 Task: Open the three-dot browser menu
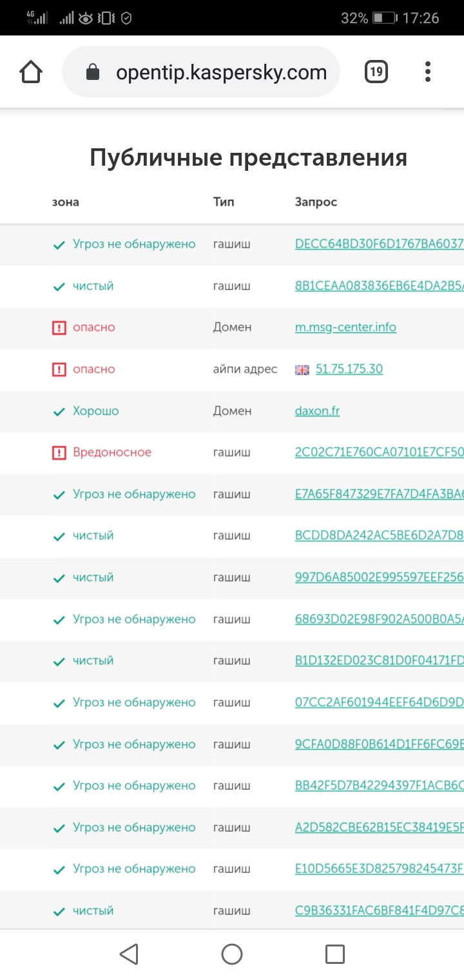tap(427, 72)
